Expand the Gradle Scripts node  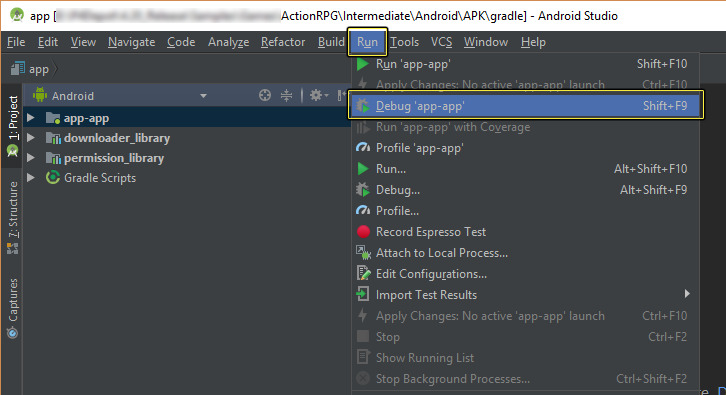click(x=31, y=177)
